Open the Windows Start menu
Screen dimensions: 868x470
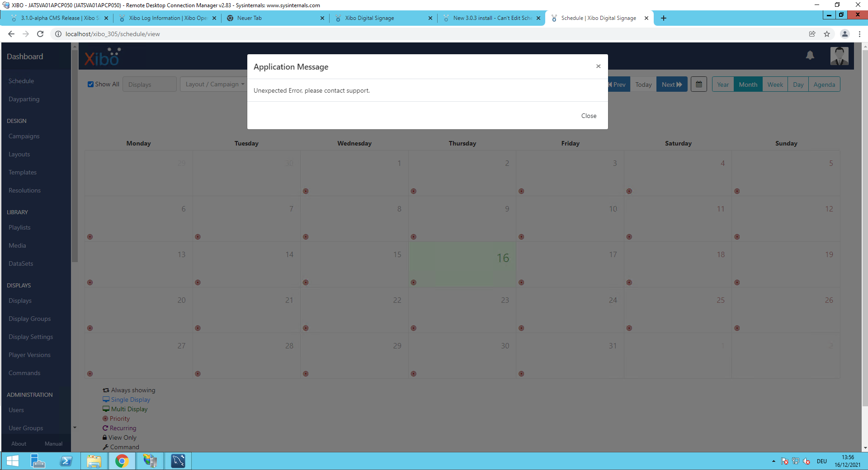[13, 461]
